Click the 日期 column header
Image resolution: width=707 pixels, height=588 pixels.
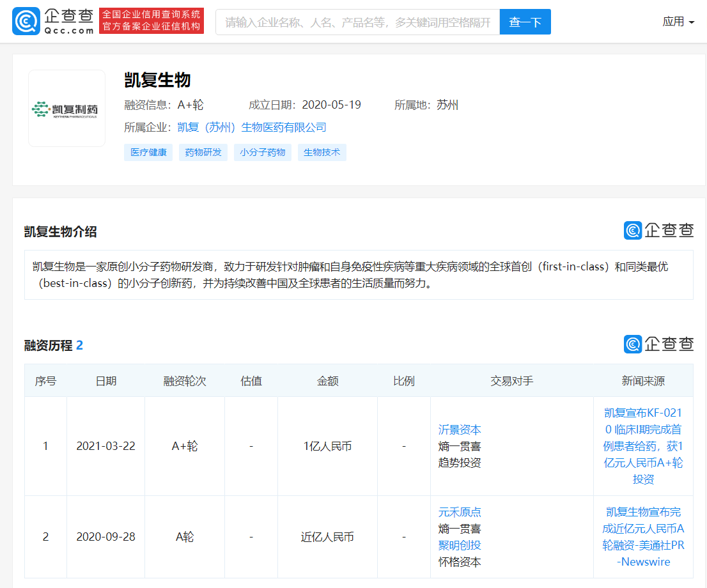click(105, 381)
